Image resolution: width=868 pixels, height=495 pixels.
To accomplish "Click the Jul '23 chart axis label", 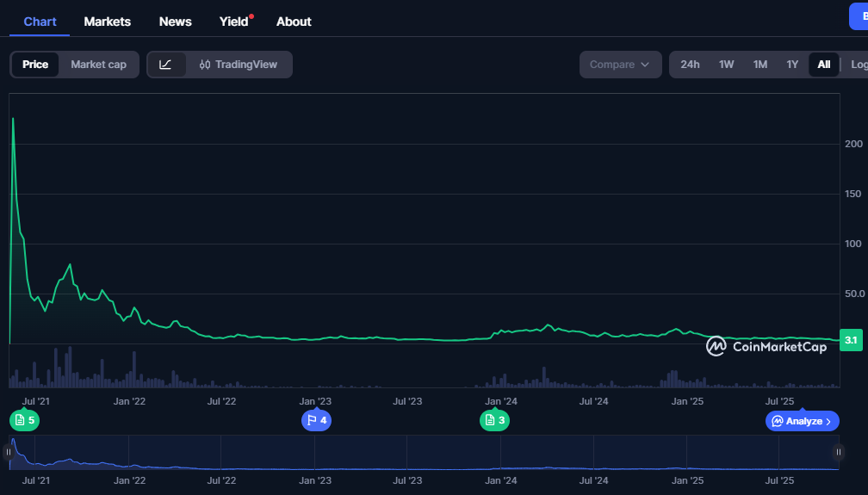I will (407, 401).
